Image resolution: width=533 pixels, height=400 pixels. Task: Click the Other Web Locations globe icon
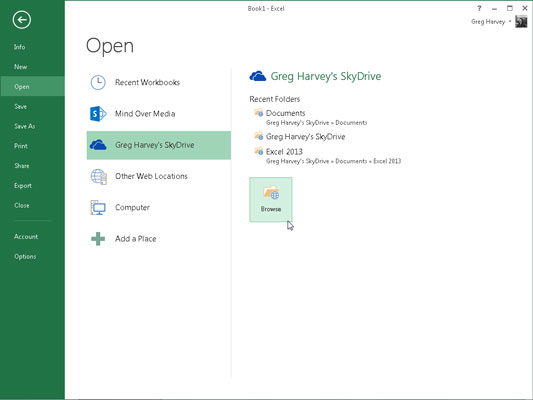point(99,176)
